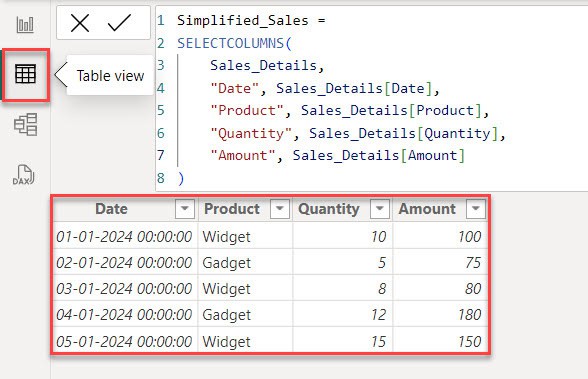Click the "Amount" string in formula
588x379 pixels.
click(243, 155)
